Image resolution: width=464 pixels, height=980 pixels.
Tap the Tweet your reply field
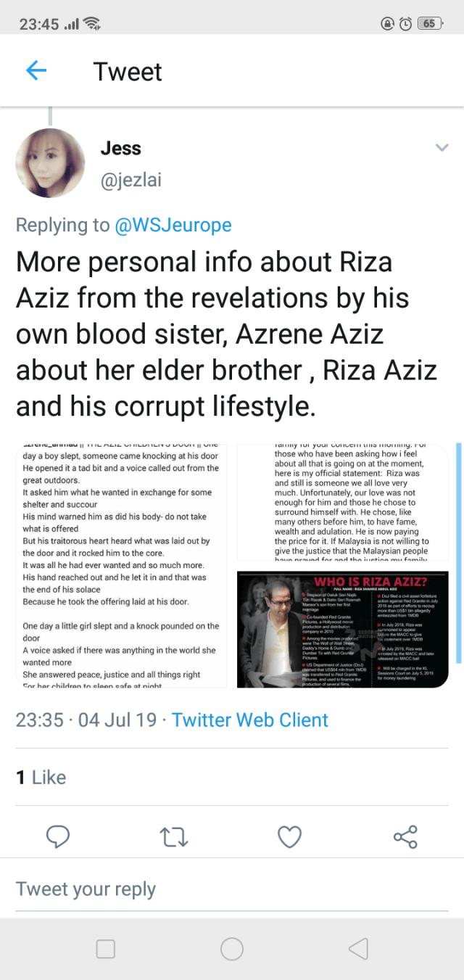[x=86, y=889]
